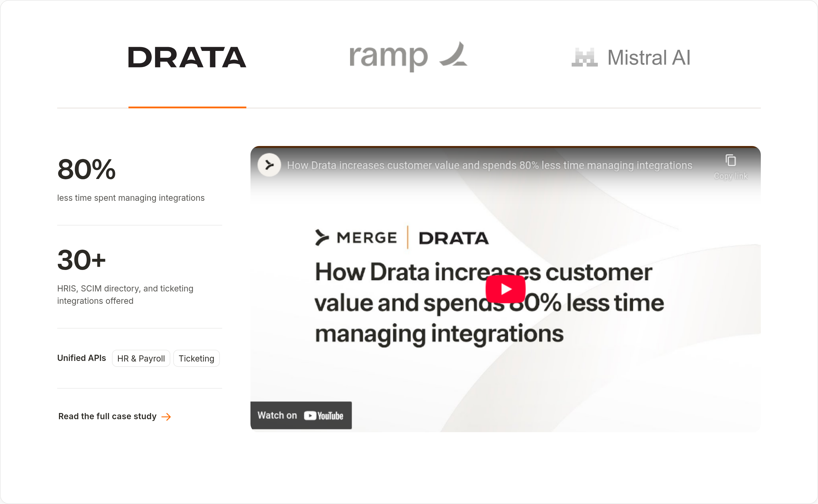This screenshot has width=818, height=504.
Task: Click the 80% statistic text
Action: point(86,169)
